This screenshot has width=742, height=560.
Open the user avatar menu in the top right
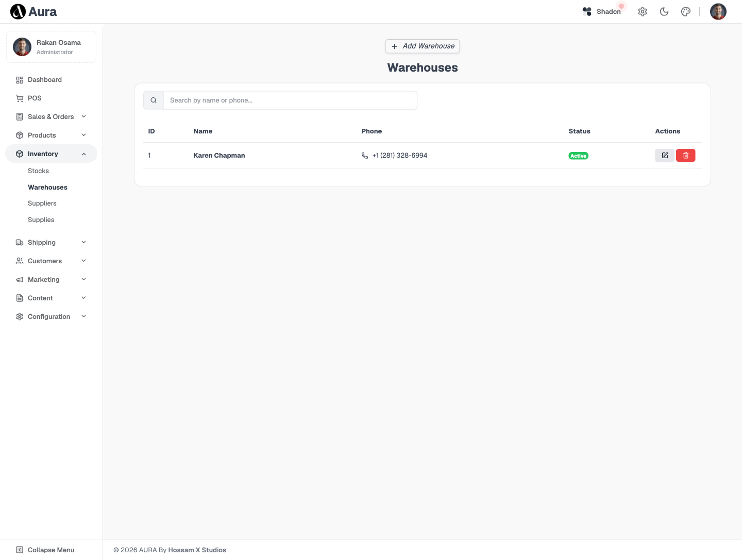[x=718, y=11]
